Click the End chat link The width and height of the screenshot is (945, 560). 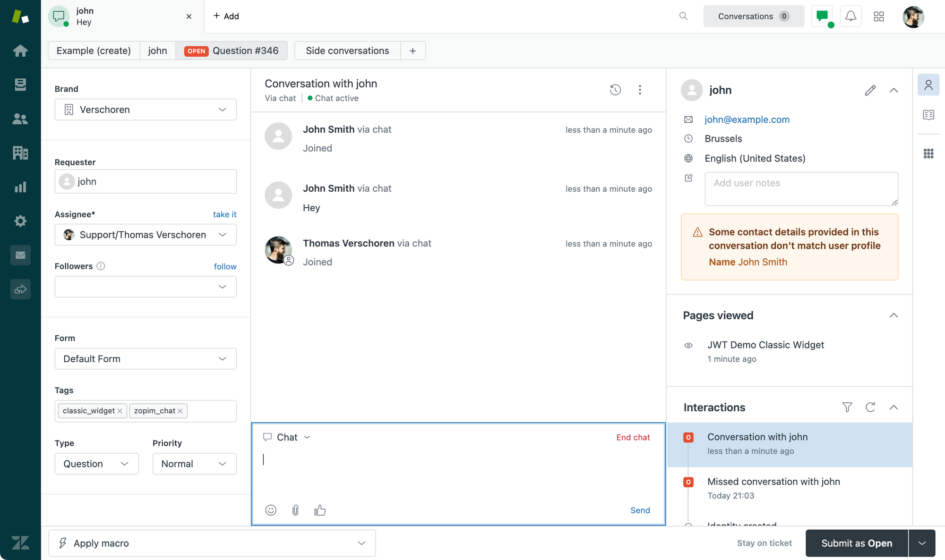pyautogui.click(x=633, y=437)
